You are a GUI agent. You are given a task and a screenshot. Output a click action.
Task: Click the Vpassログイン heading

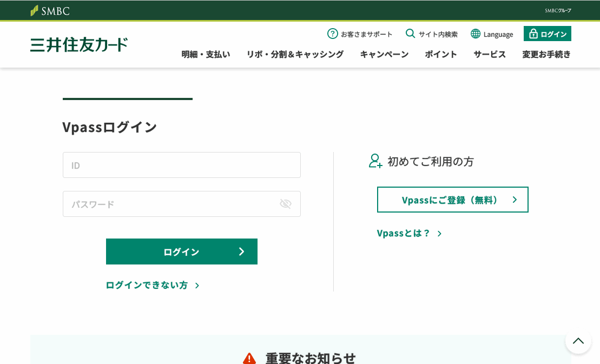tap(109, 127)
